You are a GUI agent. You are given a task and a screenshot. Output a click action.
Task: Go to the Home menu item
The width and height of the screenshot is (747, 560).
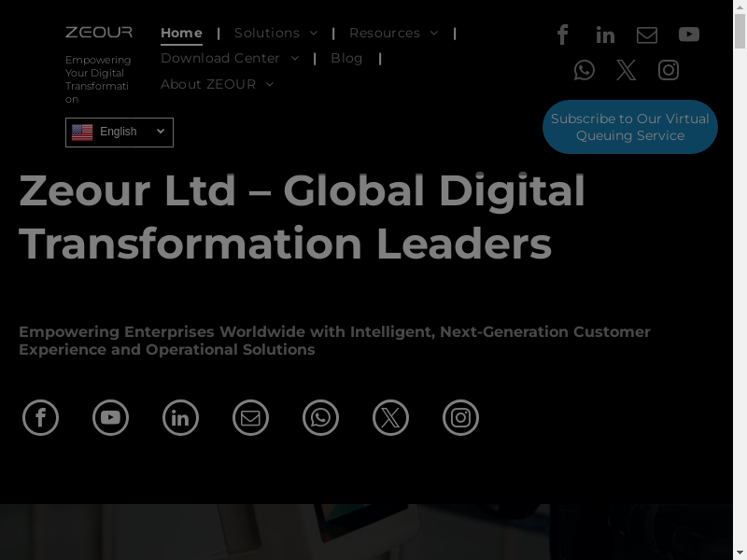[x=181, y=33]
